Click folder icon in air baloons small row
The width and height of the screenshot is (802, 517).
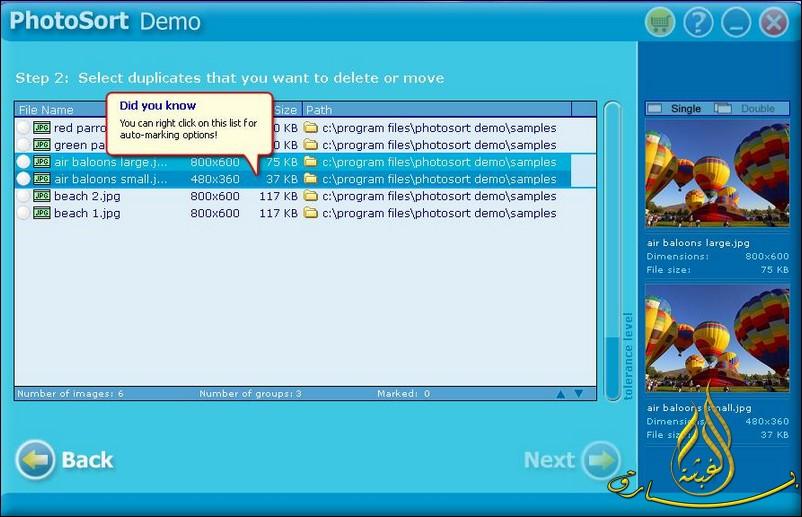click(x=310, y=178)
